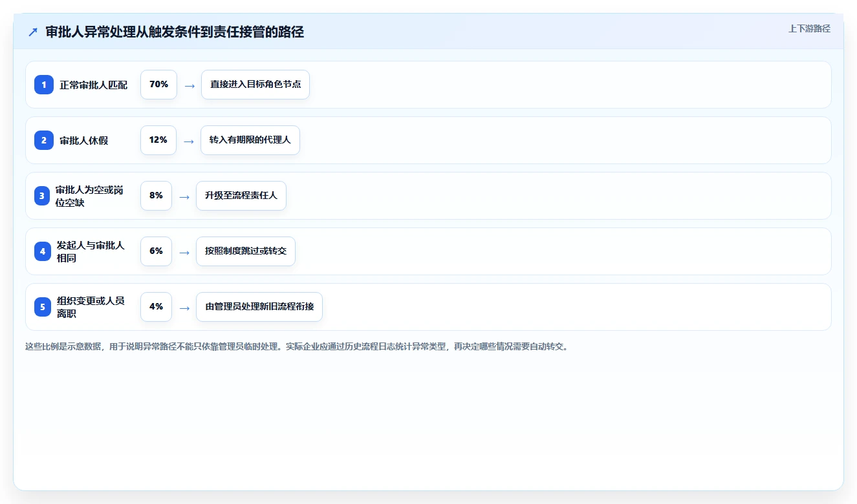Click the 正常审批人匹配 label
857x504 pixels.
94,85
